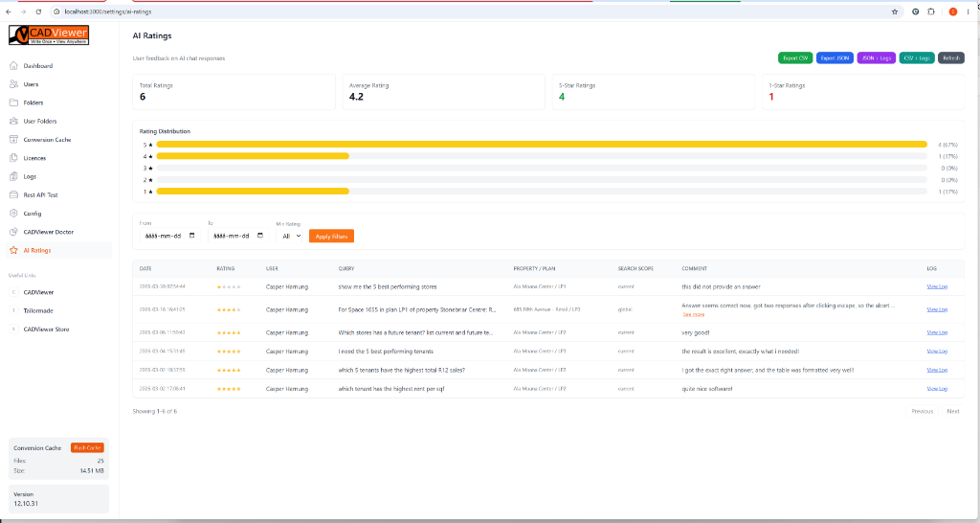View Log for the 'very good!' comment row
The height and width of the screenshot is (523, 980).
(937, 332)
